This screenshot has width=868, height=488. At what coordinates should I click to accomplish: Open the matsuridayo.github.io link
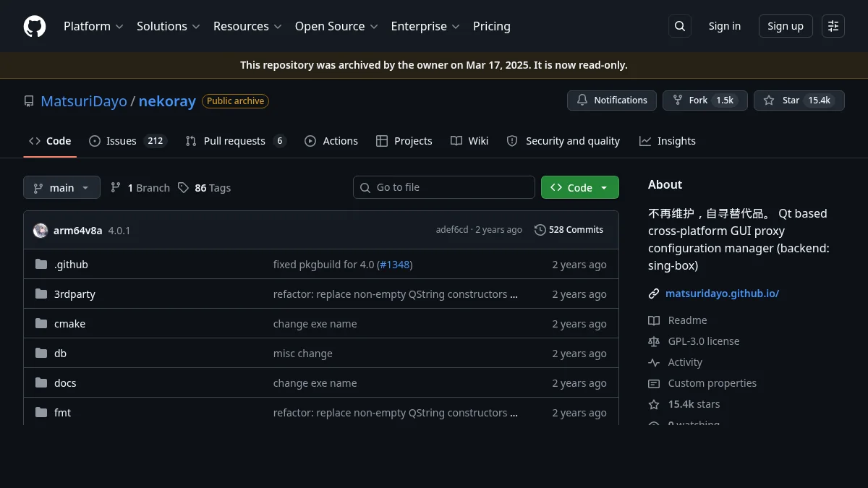pos(722,294)
